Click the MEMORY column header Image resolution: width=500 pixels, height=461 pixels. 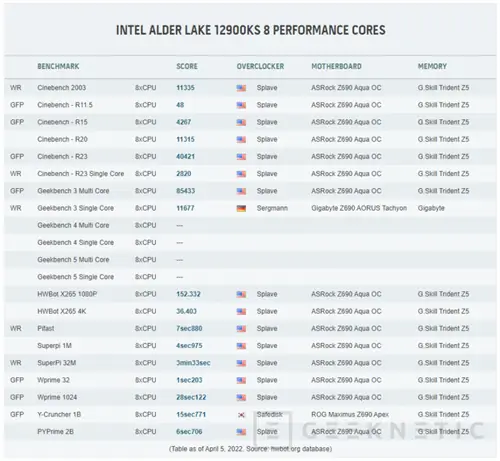tap(432, 66)
